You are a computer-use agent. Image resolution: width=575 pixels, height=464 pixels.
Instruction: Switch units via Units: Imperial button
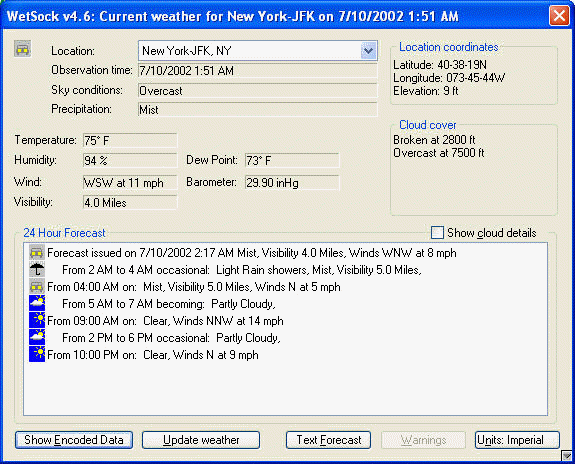coord(517,440)
